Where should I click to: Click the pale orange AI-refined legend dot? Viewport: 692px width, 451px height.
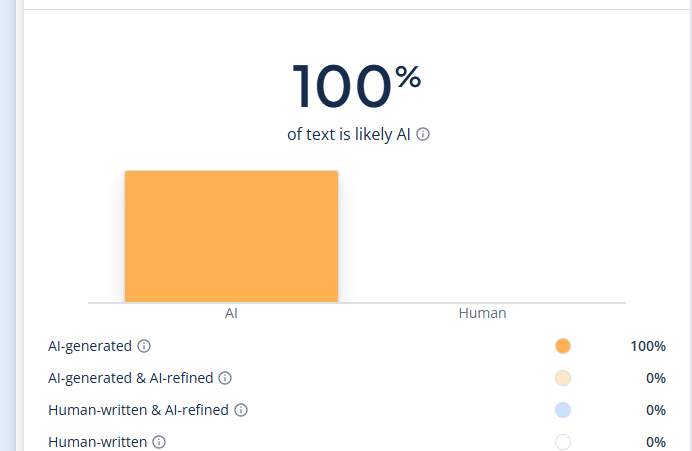click(x=562, y=378)
